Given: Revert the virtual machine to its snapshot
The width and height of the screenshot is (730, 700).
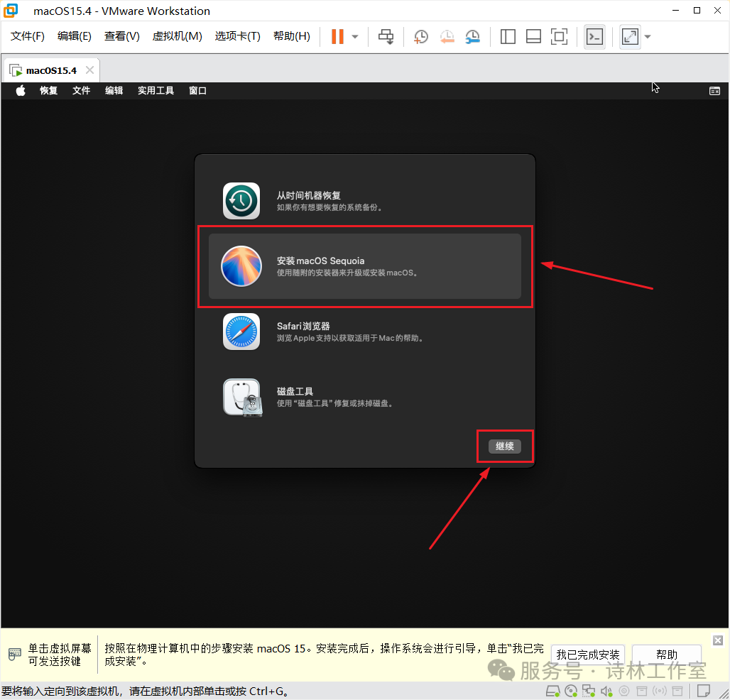Looking at the screenshot, I should pyautogui.click(x=447, y=36).
